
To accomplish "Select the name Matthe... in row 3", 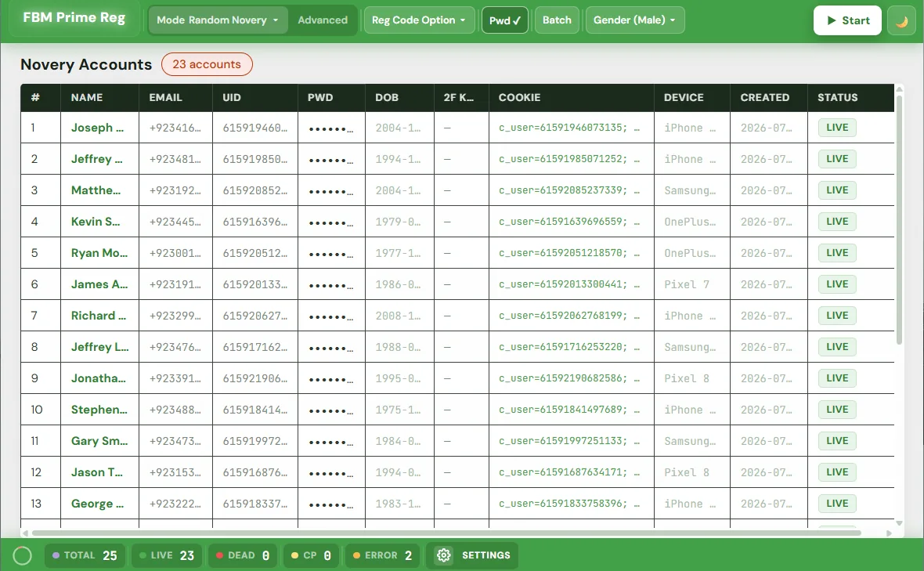I will coord(96,190).
